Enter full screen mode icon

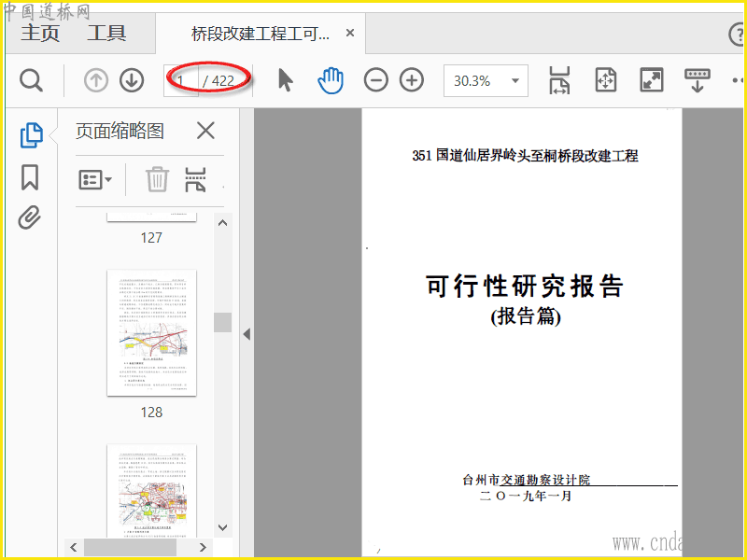(651, 80)
